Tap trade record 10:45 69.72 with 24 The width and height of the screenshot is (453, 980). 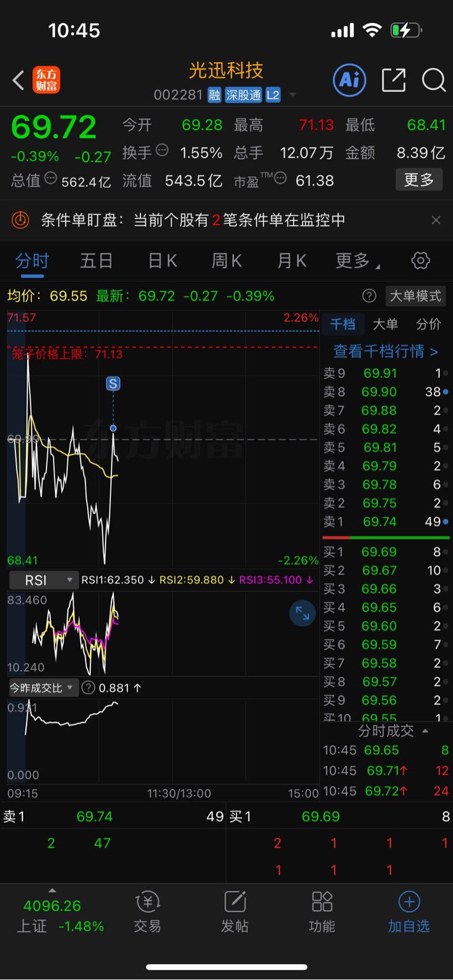pyautogui.click(x=386, y=791)
